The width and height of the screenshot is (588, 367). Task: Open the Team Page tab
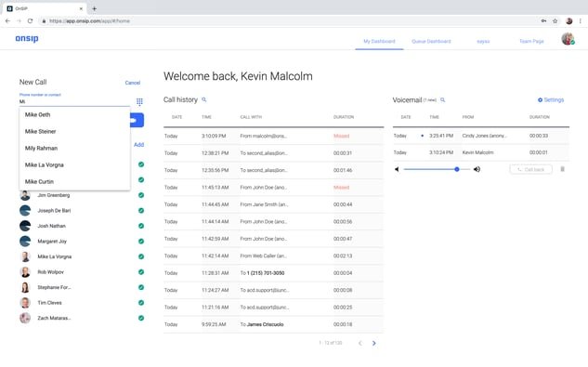tap(531, 41)
